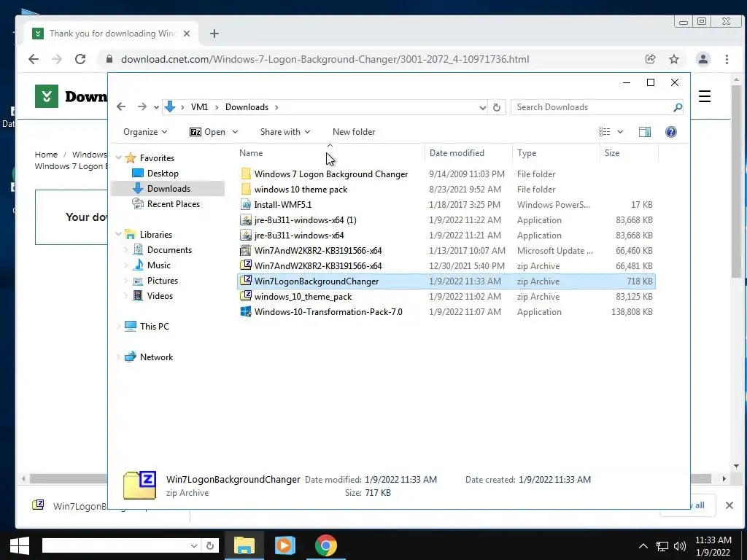Open the Videos library
The height and width of the screenshot is (560, 747).
point(160,296)
